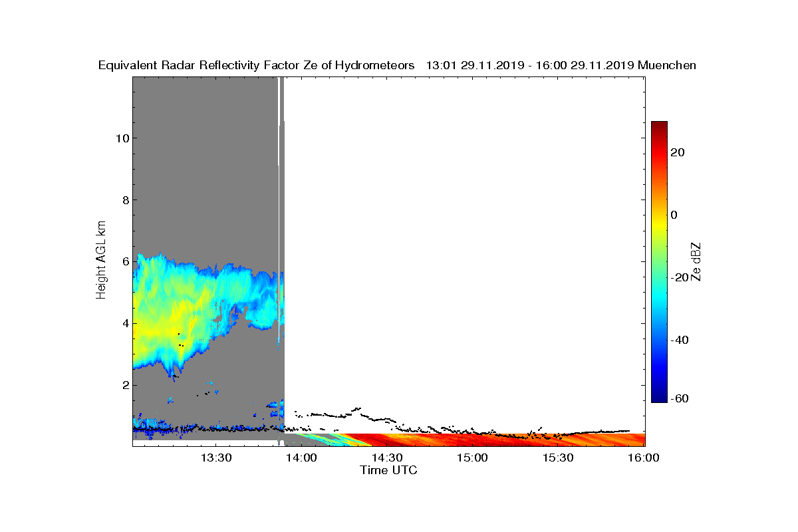Click the dark blue bottom of colorbar
Image resolution: width=798 pixels, height=532 pixels.
coord(659,398)
